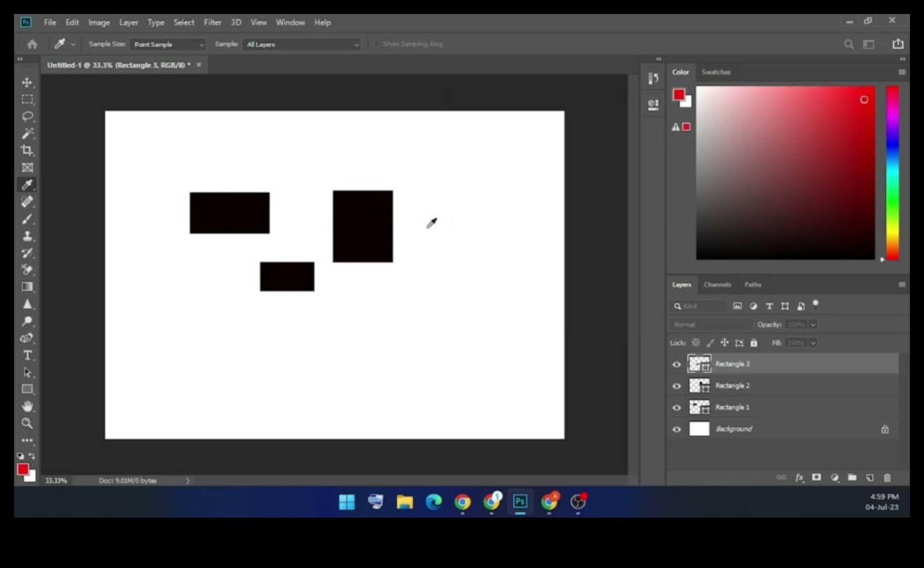Add a layer mask to Rectangle 3

[816, 478]
